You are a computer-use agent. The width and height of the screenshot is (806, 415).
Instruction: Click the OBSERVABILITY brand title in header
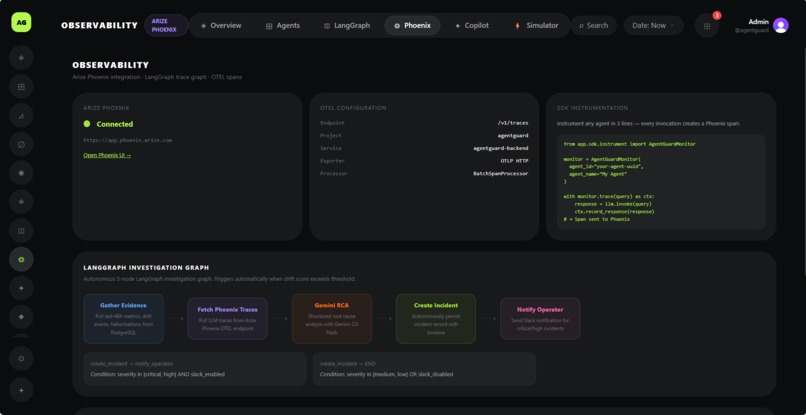pyautogui.click(x=99, y=26)
